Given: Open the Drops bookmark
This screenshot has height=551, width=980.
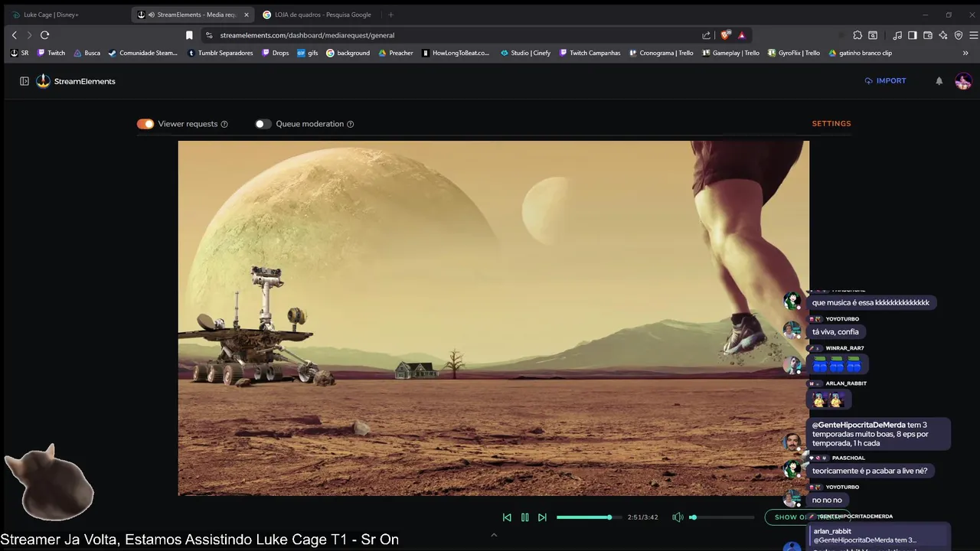Looking at the screenshot, I should point(275,53).
